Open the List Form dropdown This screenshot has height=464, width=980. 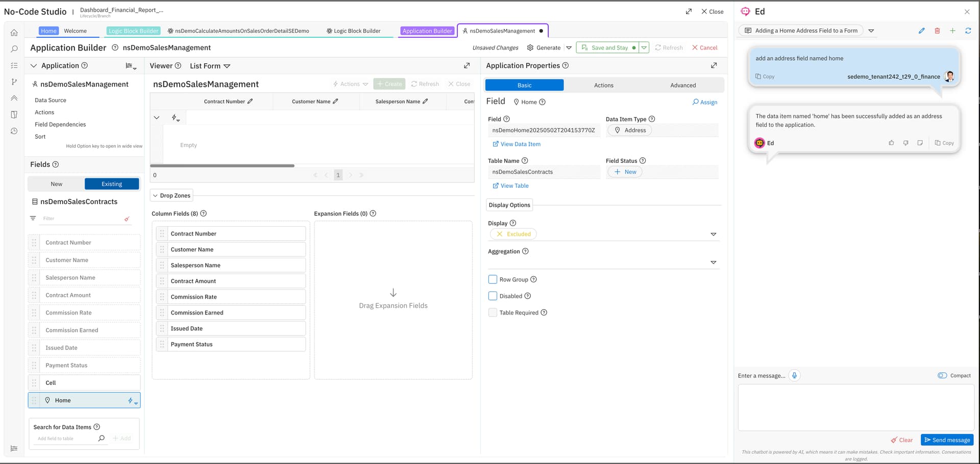[x=210, y=66]
